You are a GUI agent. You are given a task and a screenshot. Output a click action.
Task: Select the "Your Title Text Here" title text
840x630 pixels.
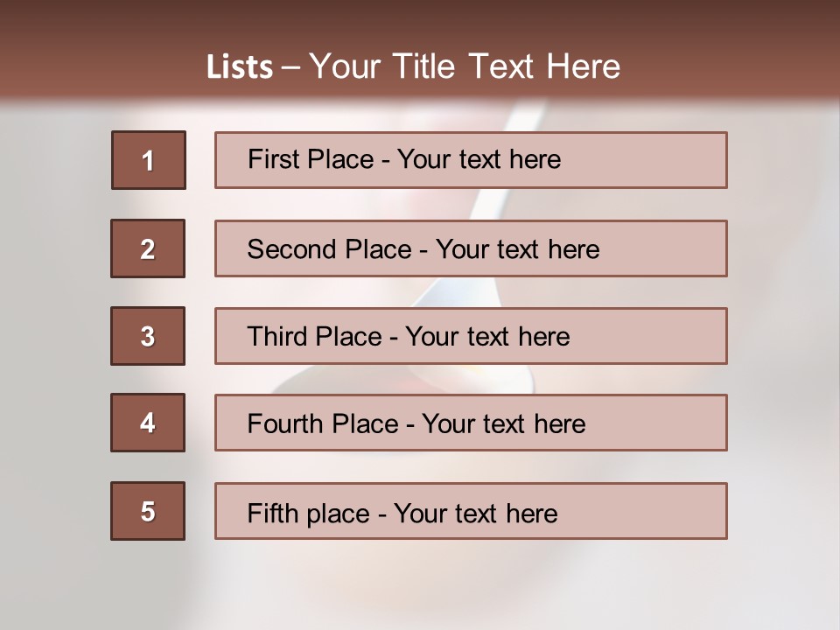465,66
